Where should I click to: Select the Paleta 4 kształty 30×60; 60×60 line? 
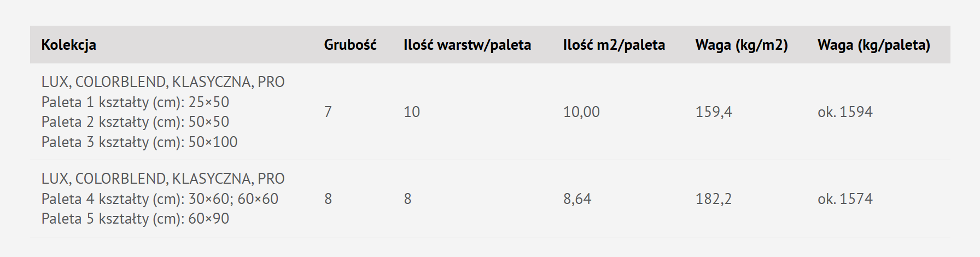[x=160, y=199]
